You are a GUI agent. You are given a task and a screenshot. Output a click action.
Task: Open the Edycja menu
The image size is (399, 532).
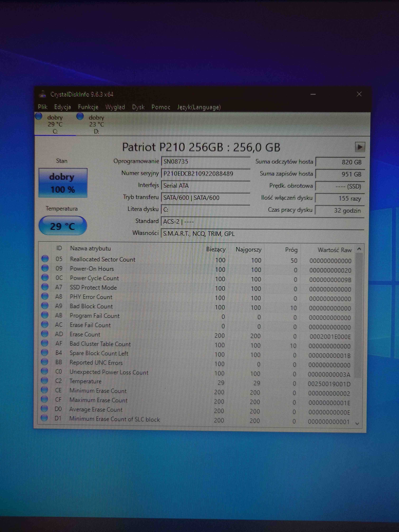point(63,107)
